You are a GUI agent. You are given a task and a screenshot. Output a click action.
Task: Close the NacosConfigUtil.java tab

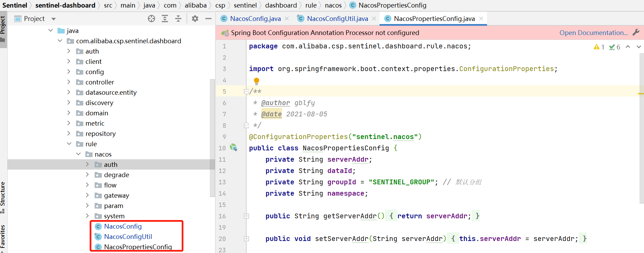374,19
